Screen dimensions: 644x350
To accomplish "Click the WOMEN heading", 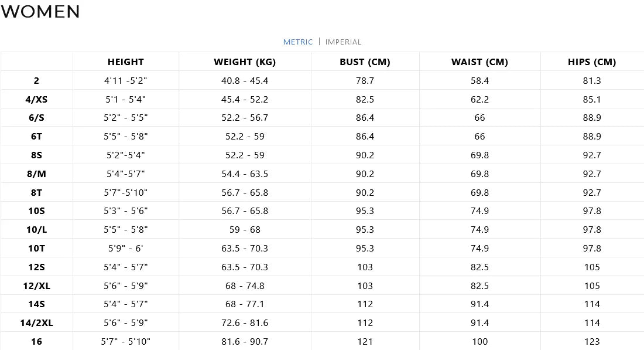I will 40,12.
